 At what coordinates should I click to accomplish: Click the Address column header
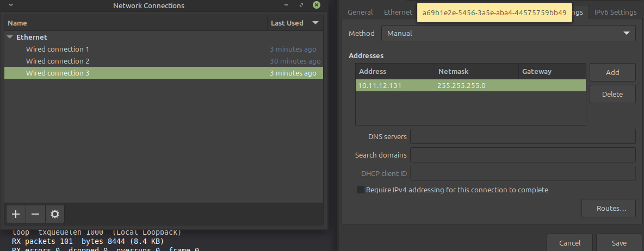pyautogui.click(x=395, y=71)
